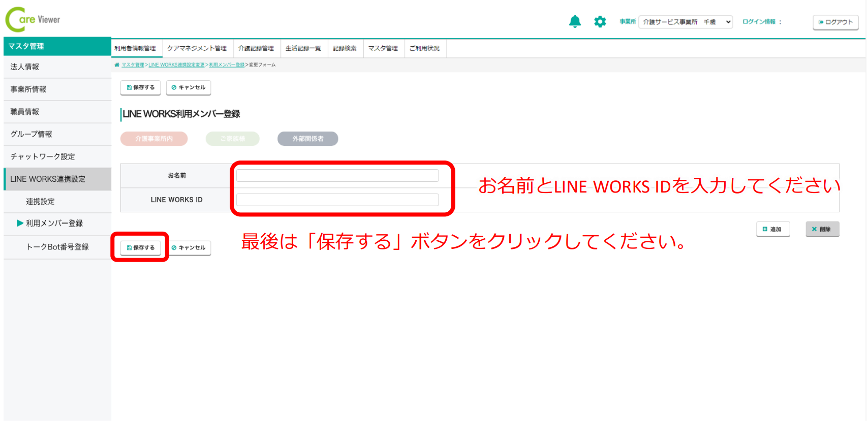Image resolution: width=868 pixels, height=445 pixels.
Task: Click the home icon in breadcrumb
Action: point(117,65)
